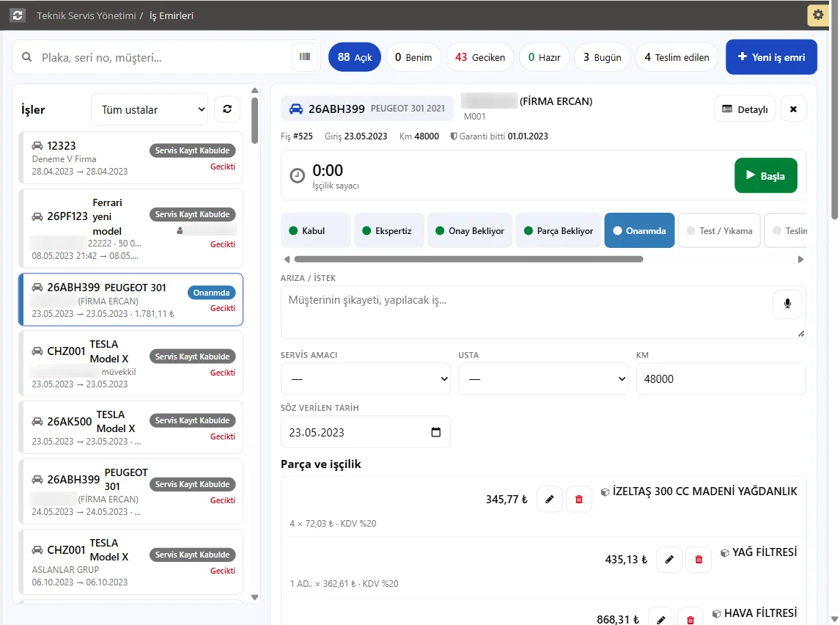This screenshot has width=840, height=625.
Task: Click the status steps horizontal scrollbar thumb
Action: pos(469,260)
